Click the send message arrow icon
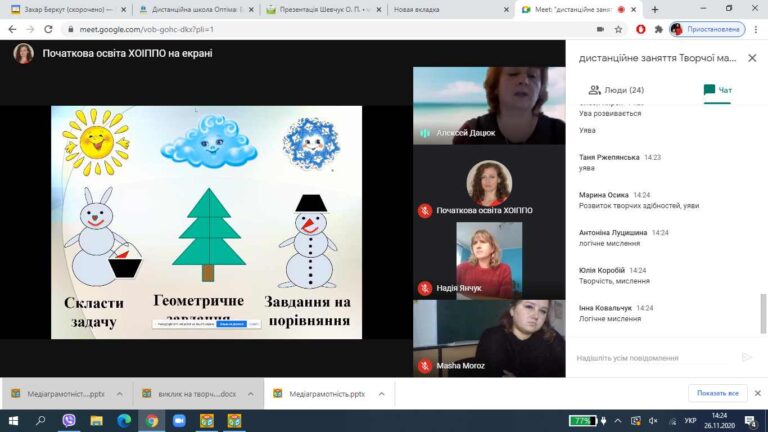Screen dimensions: 768x432 coord(747,357)
